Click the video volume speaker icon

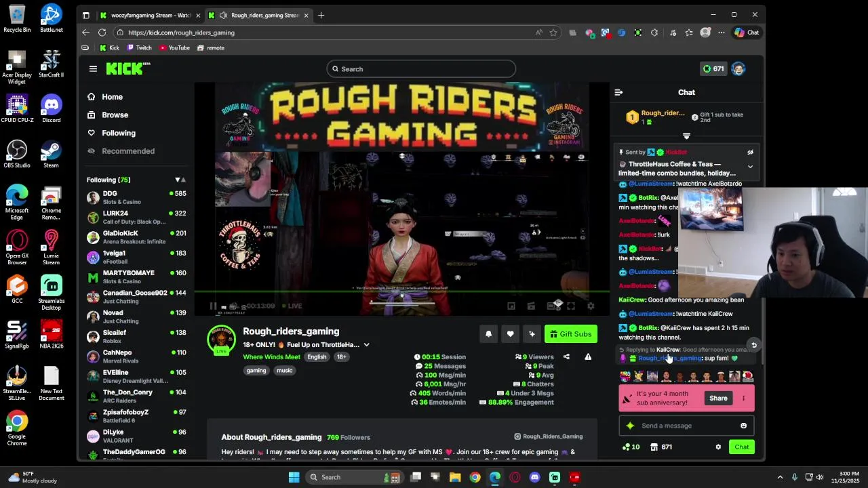click(x=233, y=306)
